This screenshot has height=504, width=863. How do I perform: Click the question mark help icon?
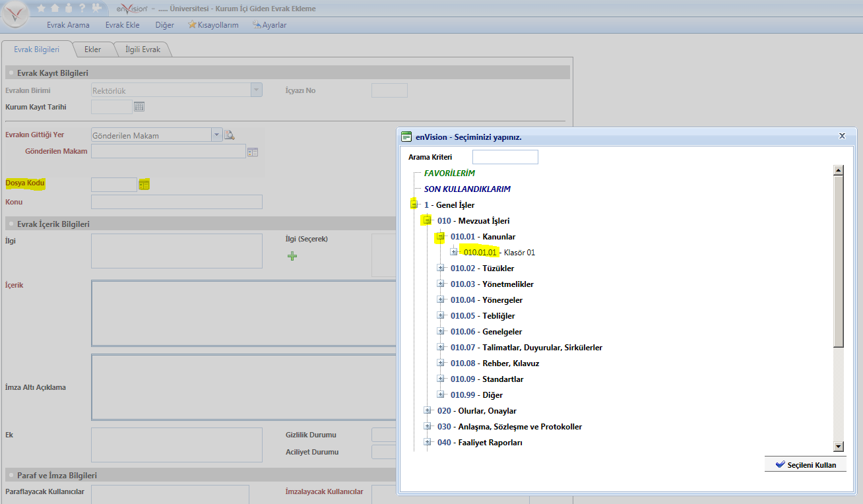pos(82,9)
